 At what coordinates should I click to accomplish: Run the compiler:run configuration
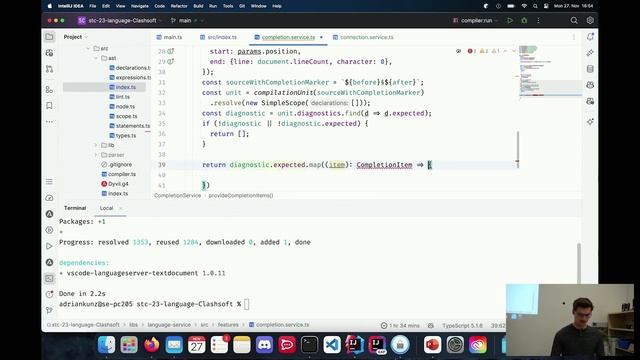(510, 20)
